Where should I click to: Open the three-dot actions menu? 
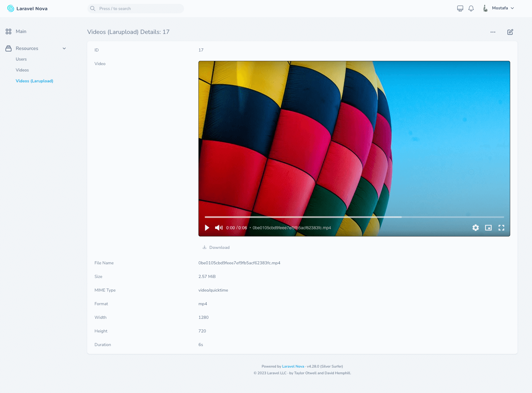[x=493, y=32]
